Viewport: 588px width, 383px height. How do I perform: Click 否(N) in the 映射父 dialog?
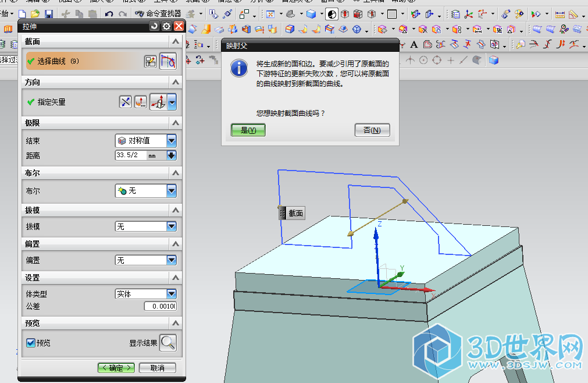tap(372, 130)
